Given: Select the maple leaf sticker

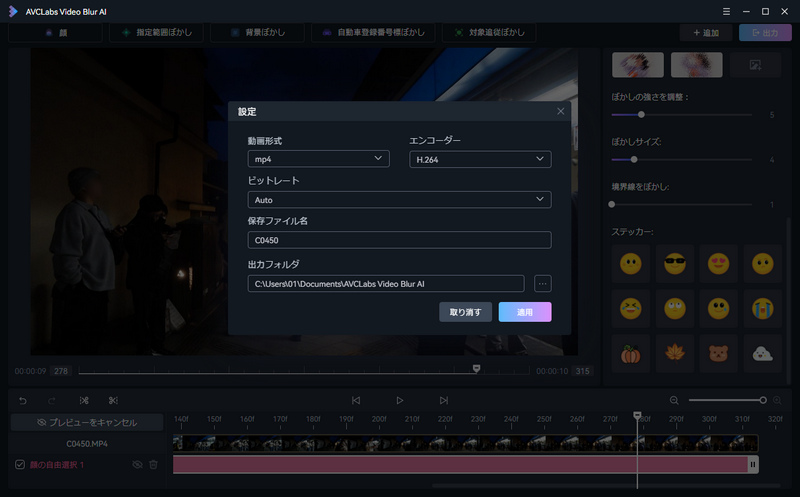Looking at the screenshot, I should (674, 354).
